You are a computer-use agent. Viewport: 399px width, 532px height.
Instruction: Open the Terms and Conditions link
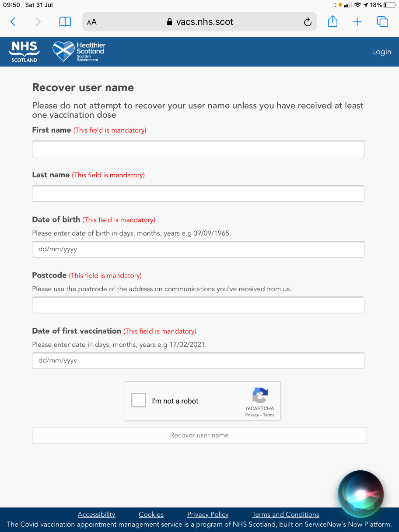[286, 514]
